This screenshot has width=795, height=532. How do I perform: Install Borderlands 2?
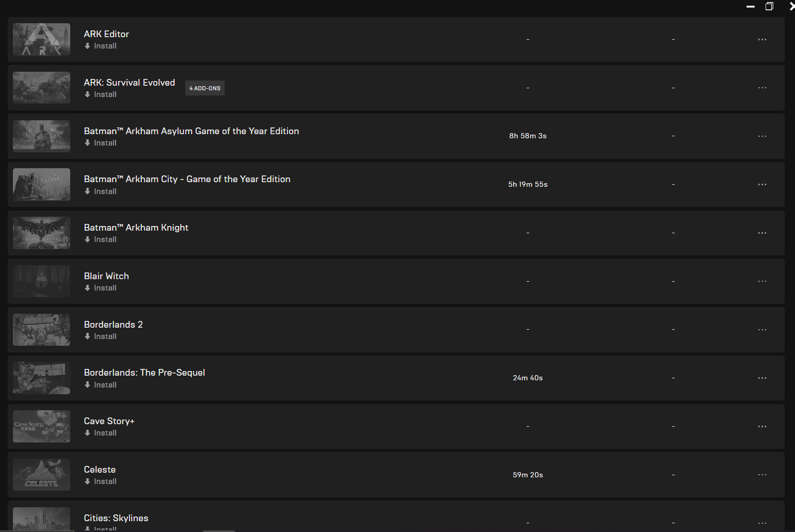coord(101,336)
